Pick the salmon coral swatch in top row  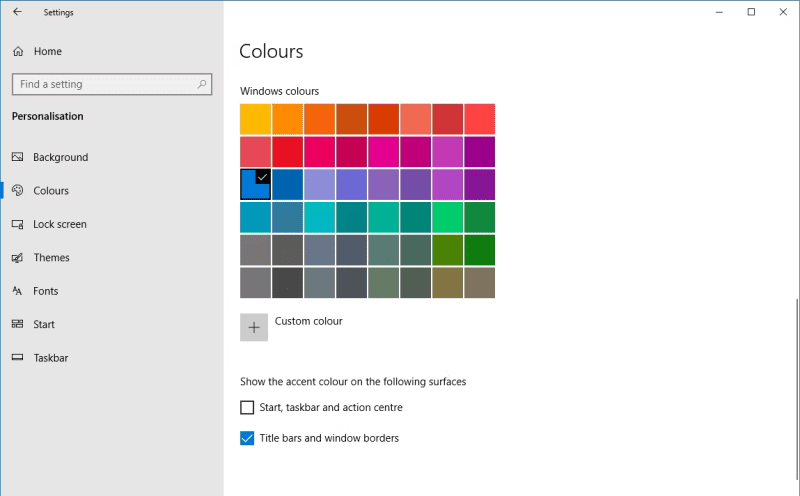[x=415, y=119]
